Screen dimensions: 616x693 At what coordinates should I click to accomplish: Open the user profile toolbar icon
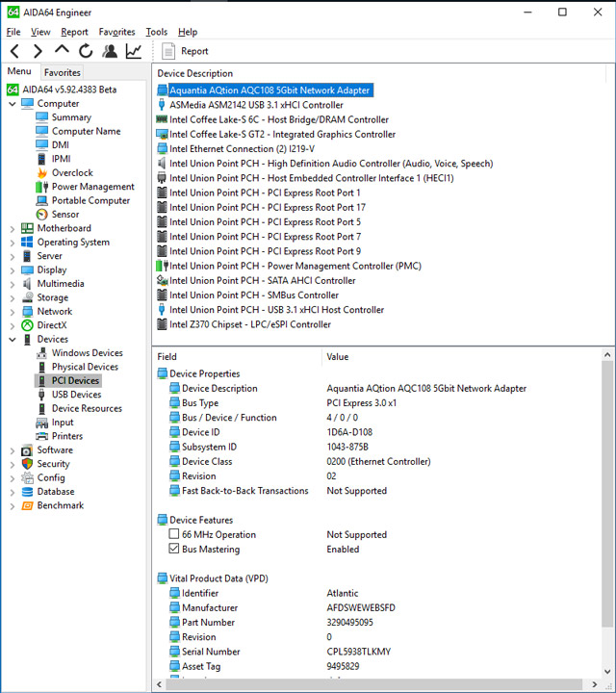(x=110, y=51)
